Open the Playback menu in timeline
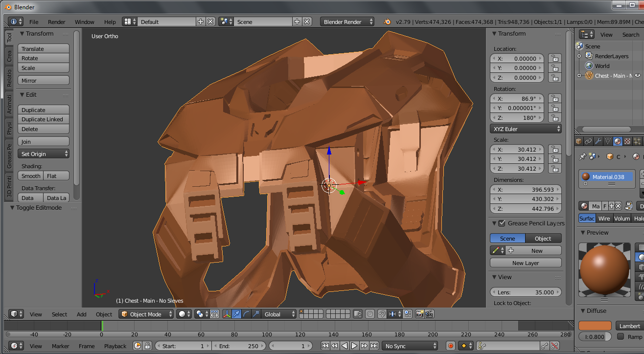The width and height of the screenshot is (644, 354). pyautogui.click(x=115, y=346)
